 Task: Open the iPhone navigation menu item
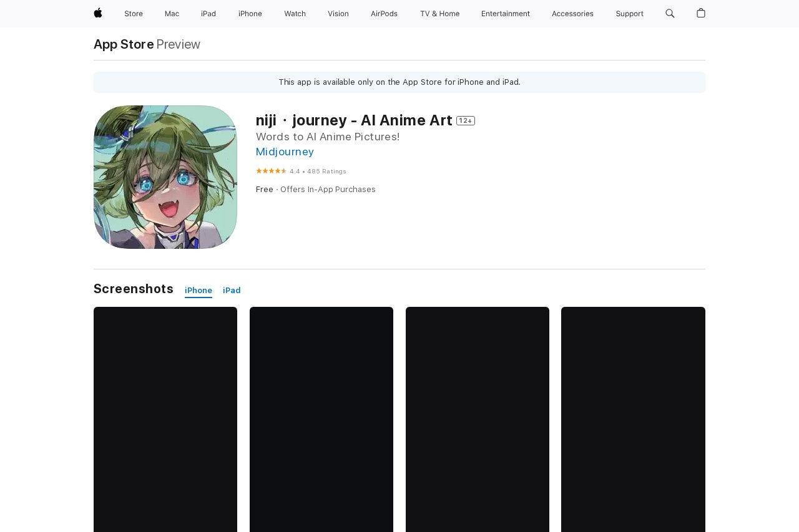point(250,14)
